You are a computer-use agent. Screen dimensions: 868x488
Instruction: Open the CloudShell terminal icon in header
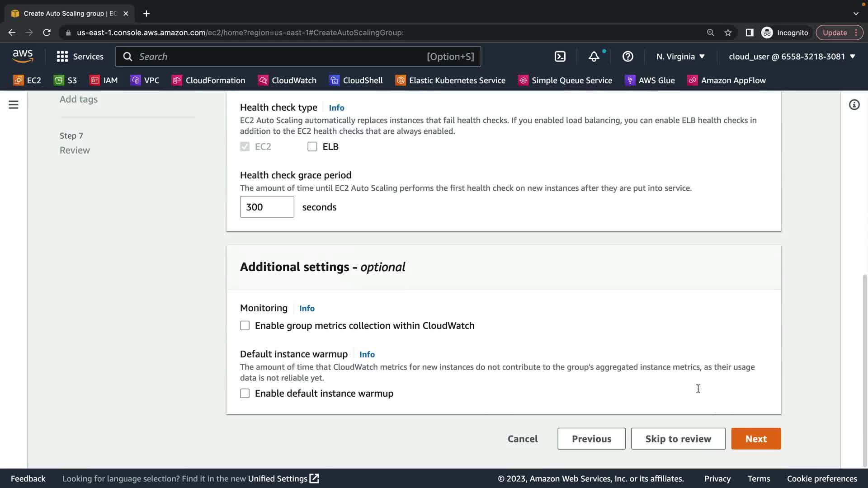pyautogui.click(x=560, y=56)
